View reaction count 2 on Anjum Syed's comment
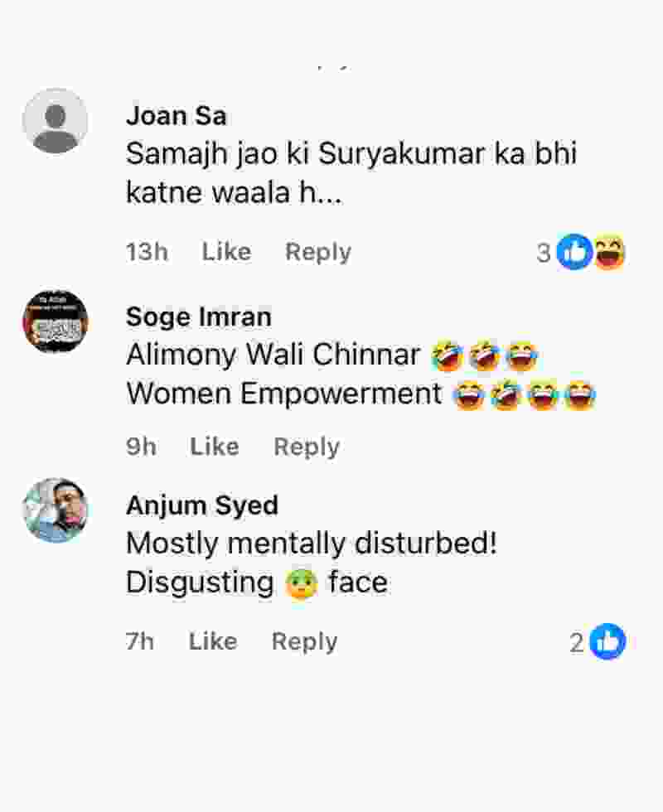 click(x=577, y=643)
